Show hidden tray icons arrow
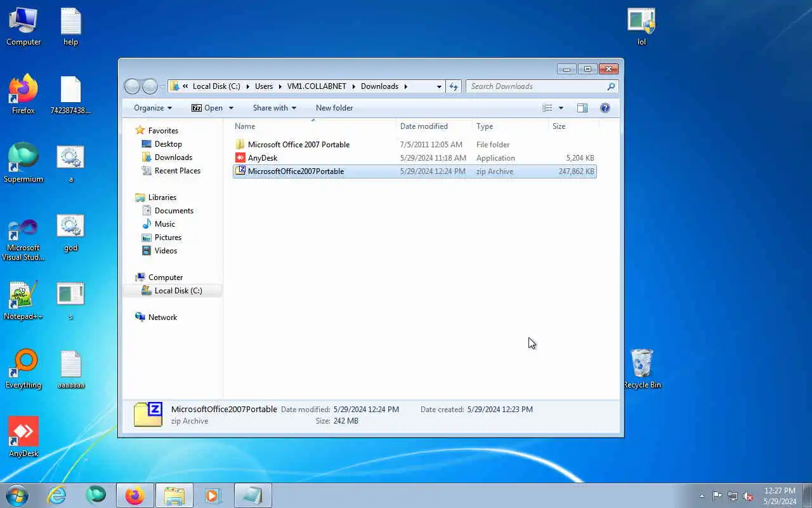The width and height of the screenshot is (812, 508). (x=702, y=496)
